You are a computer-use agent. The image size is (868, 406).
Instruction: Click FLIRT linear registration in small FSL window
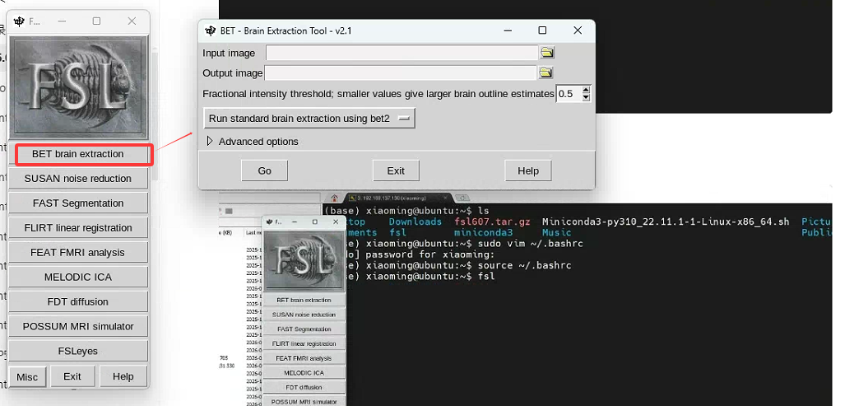(304, 343)
